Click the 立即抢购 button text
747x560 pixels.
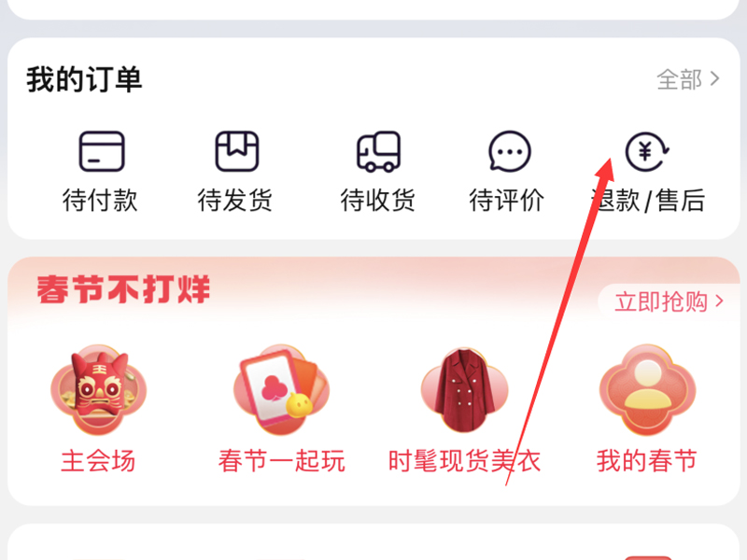[661, 301]
